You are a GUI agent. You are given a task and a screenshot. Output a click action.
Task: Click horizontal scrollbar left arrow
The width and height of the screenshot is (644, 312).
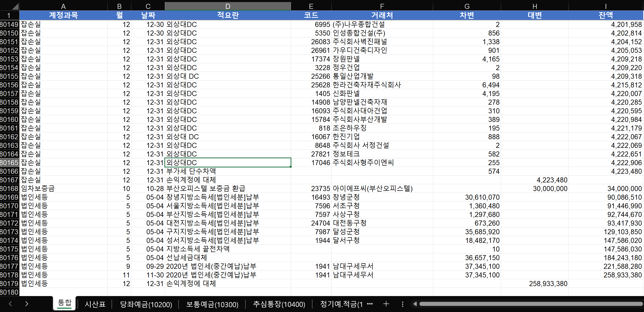tap(415, 304)
